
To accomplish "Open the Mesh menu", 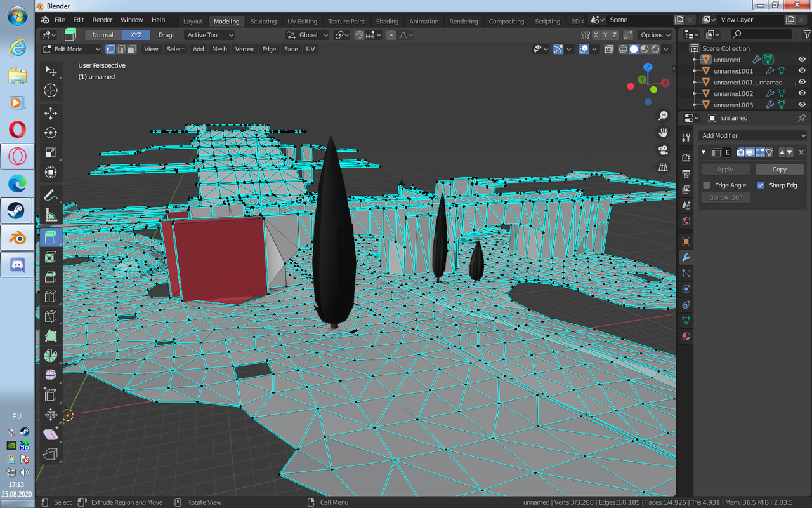I will tap(219, 49).
